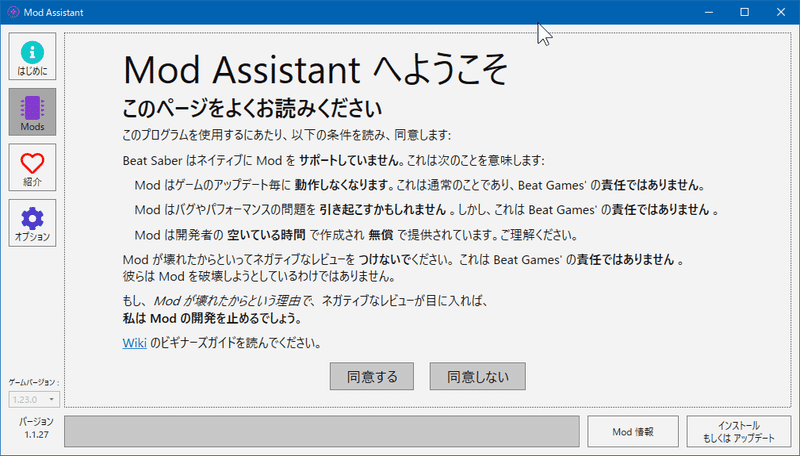
Task: Click the 'このページをよくお読みください' subheading
Action: [252, 108]
